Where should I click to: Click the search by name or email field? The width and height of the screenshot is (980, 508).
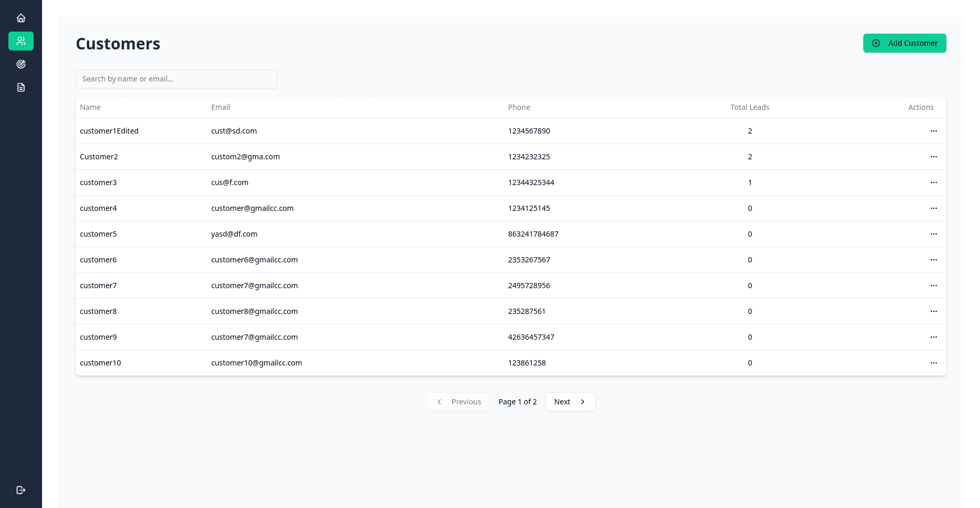(177, 79)
